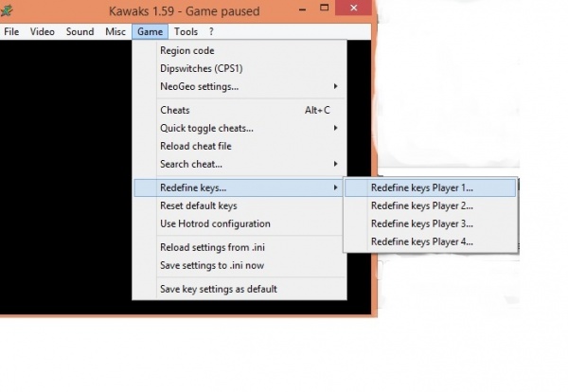Choose Reset default keys
Screen dimensions: 568x392
(240, 205)
